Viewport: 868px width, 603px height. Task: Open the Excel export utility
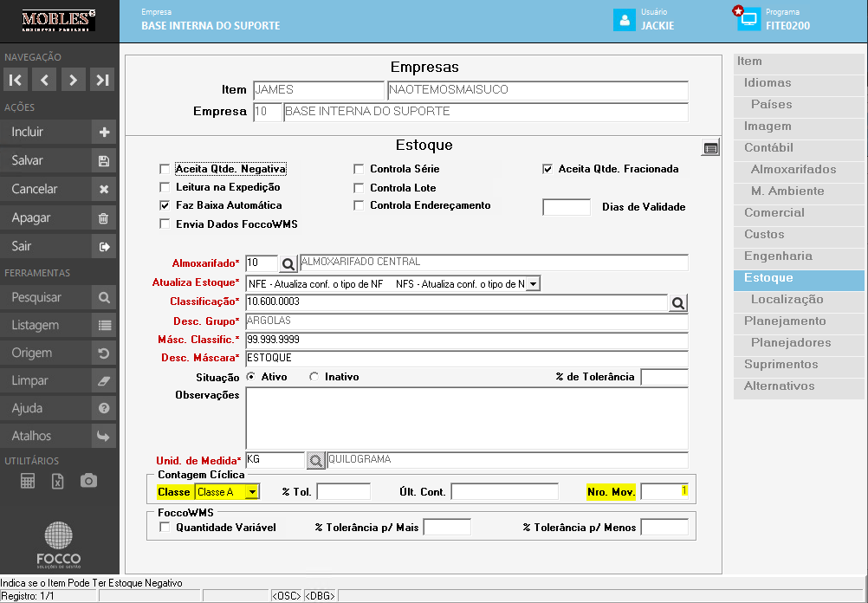click(x=57, y=481)
